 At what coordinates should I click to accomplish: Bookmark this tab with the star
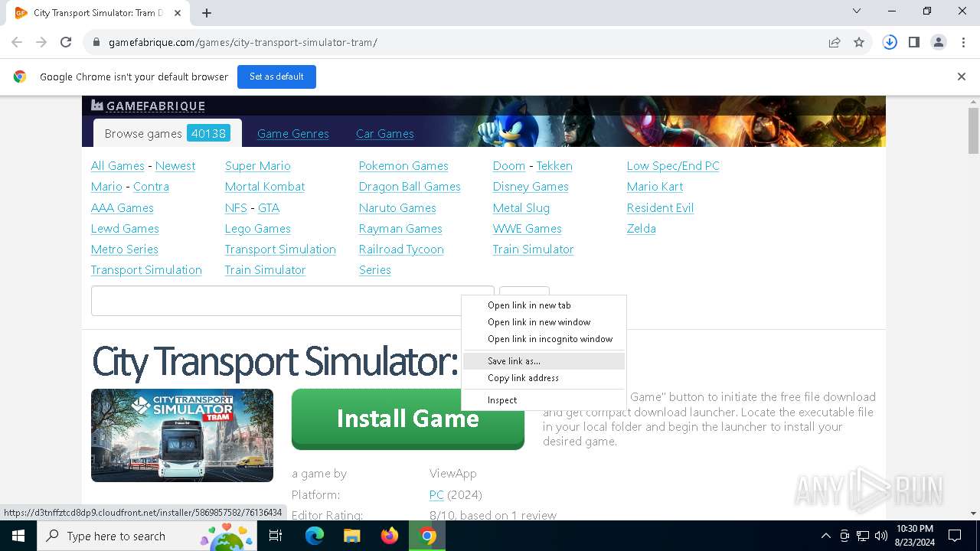pyautogui.click(x=859, y=43)
